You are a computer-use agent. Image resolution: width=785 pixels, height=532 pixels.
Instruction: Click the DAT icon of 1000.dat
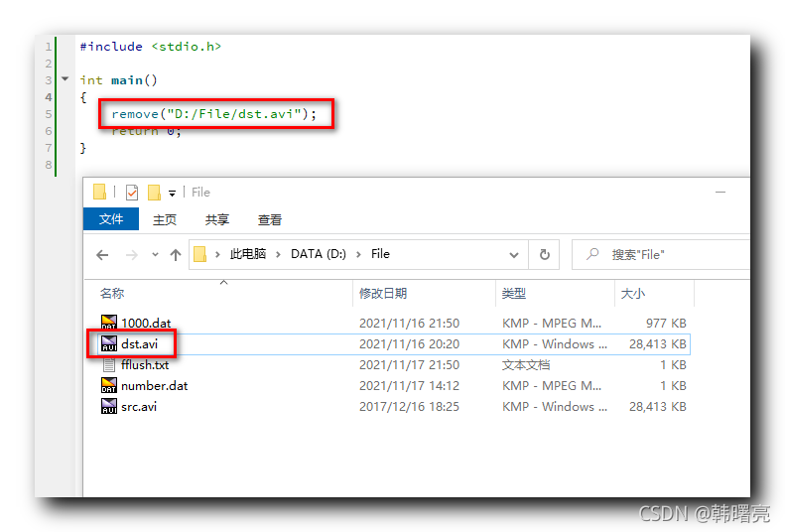(108, 323)
